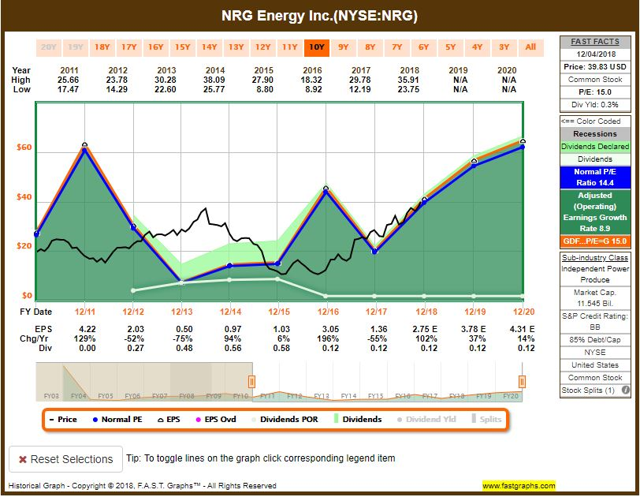640x497 pixels.
Task: Click the 2014 high value 38.09
Action: pyautogui.click(x=214, y=80)
